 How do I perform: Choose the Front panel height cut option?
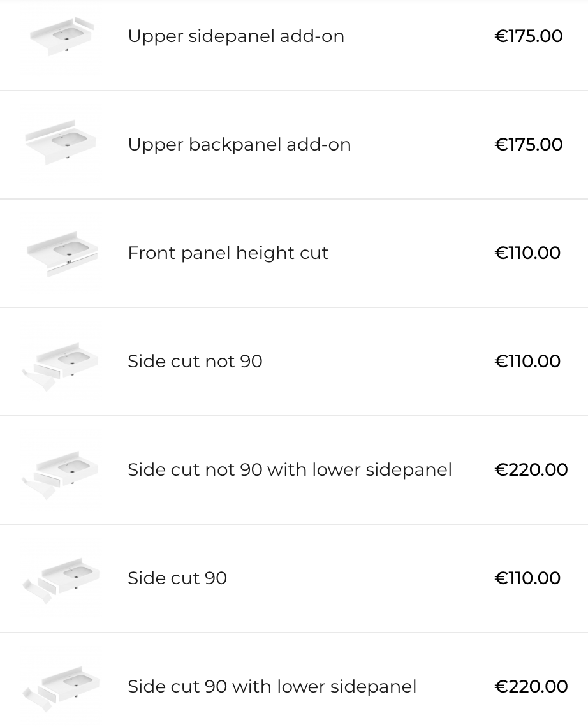tap(228, 253)
